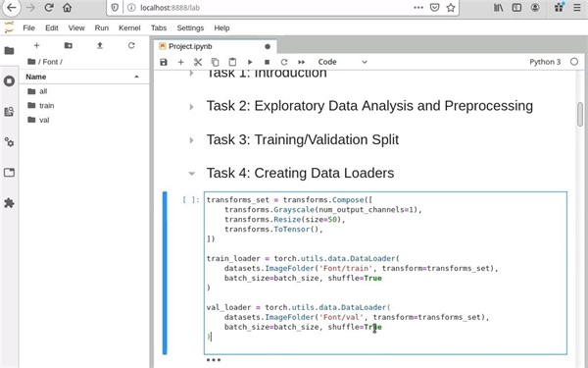Cut the selected cell with scissors icon
This screenshot has width=588, height=368.
198,62
